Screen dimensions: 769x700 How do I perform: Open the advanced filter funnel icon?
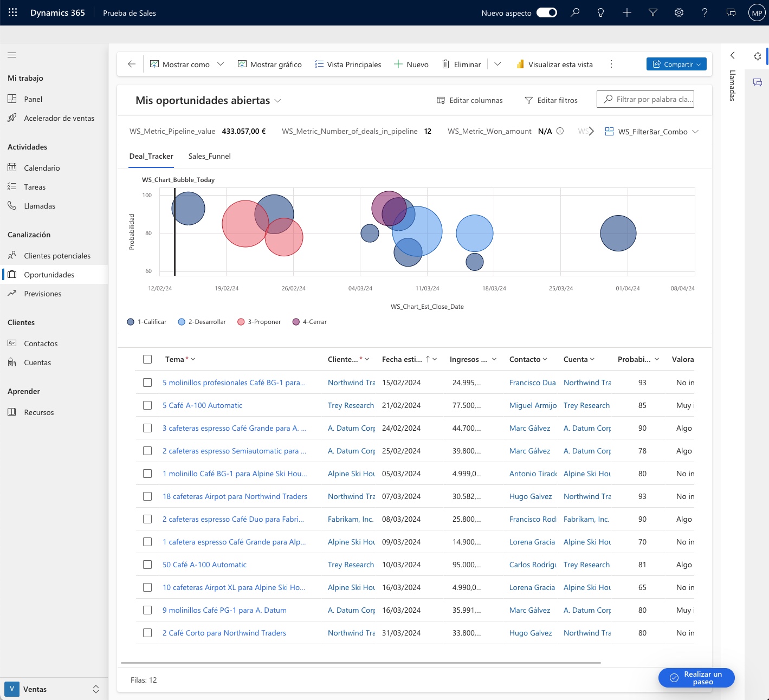coord(653,12)
